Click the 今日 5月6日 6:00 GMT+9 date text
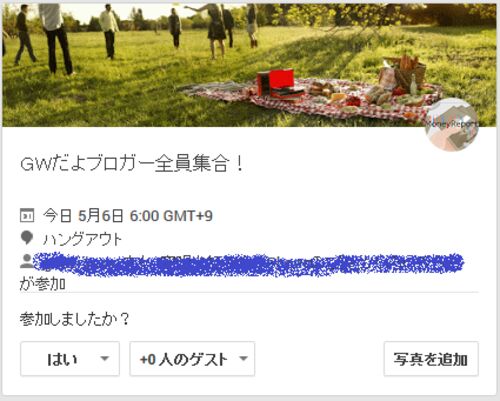This screenshot has width=500, height=401. 128,216
